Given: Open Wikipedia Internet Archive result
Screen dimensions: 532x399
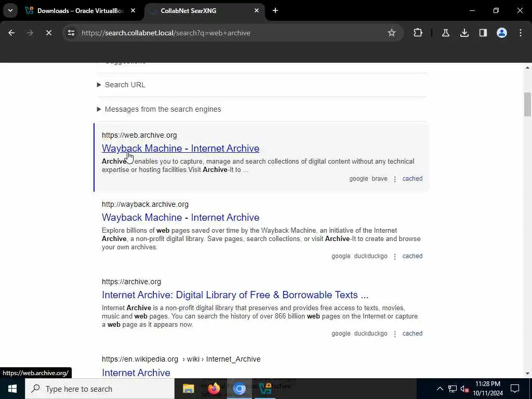Looking at the screenshot, I should click(x=136, y=373).
